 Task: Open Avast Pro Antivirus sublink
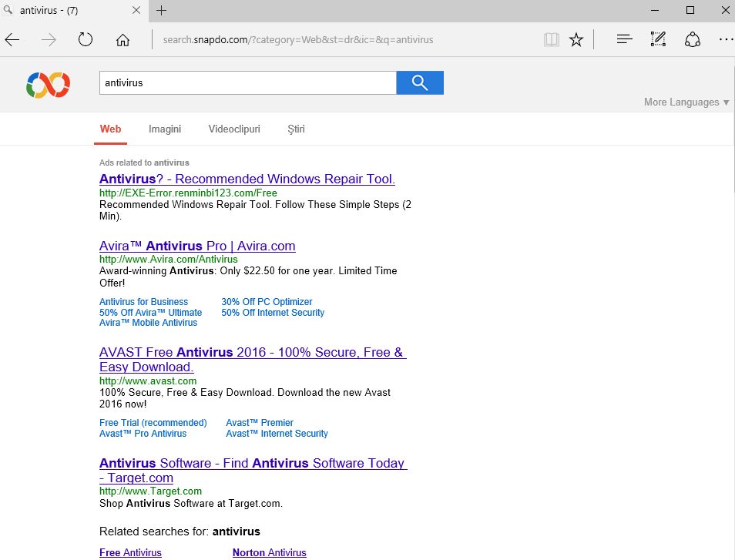click(x=143, y=434)
